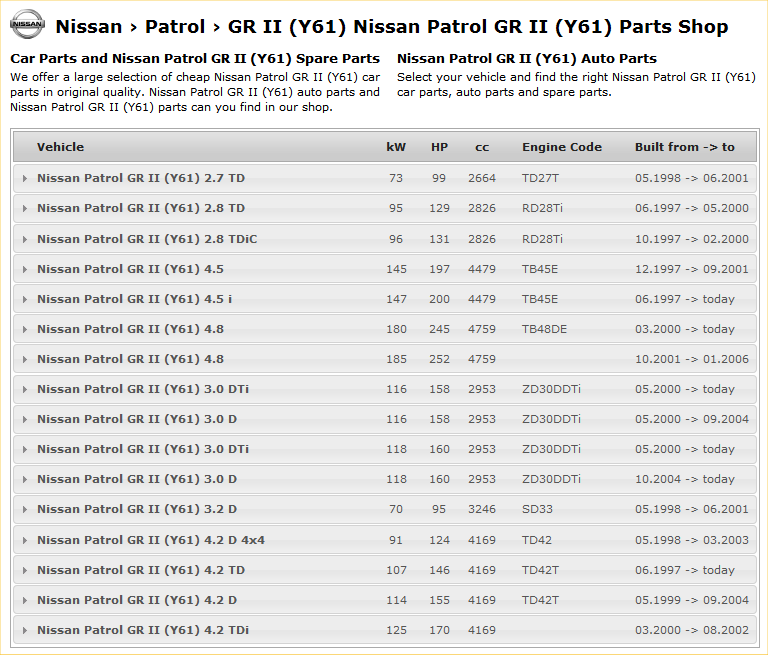Click the Engine Code column header
This screenshot has height=655, width=768.
coord(562,147)
